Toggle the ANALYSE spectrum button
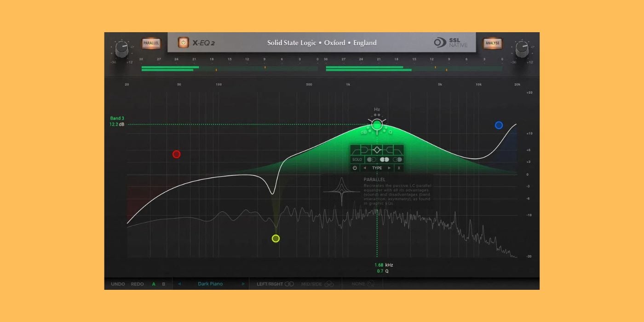This screenshot has height=322, width=644. click(492, 43)
